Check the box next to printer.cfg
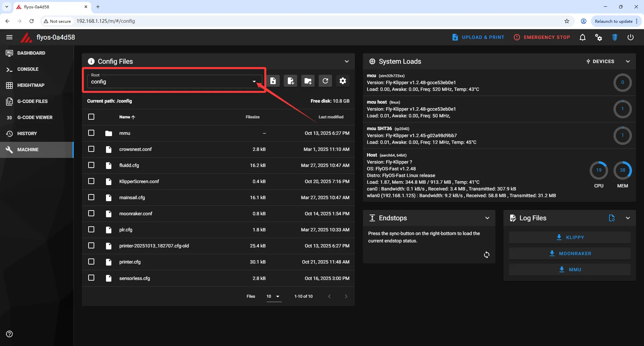644x346 pixels. (91, 262)
